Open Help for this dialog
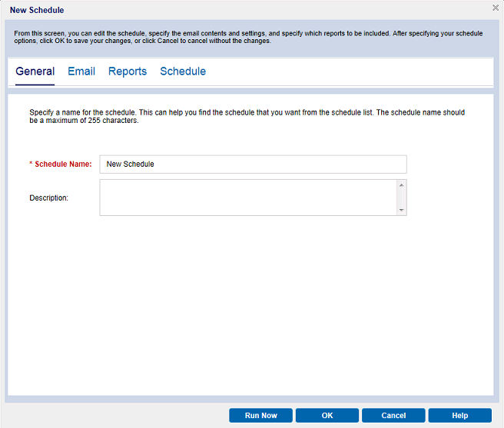Image resolution: width=504 pixels, height=428 pixels. pos(459,416)
